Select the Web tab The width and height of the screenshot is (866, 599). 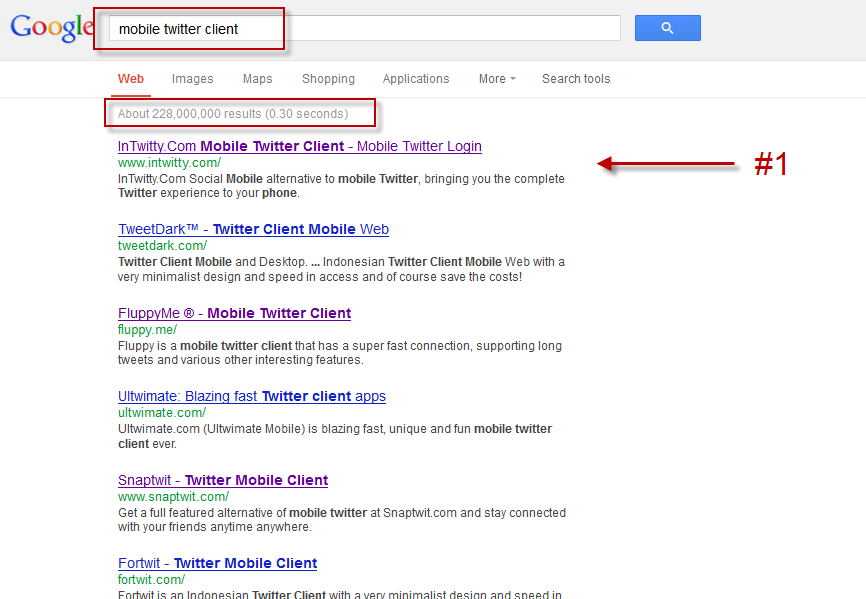click(131, 79)
